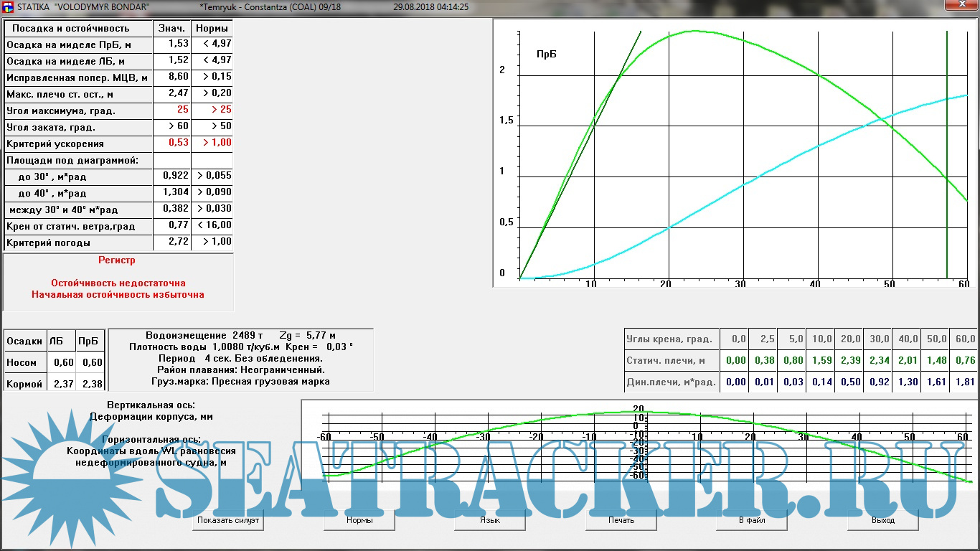Click the "Остойчивость недостаточна" warning text
Screen dimensions: 980x551
118,283
